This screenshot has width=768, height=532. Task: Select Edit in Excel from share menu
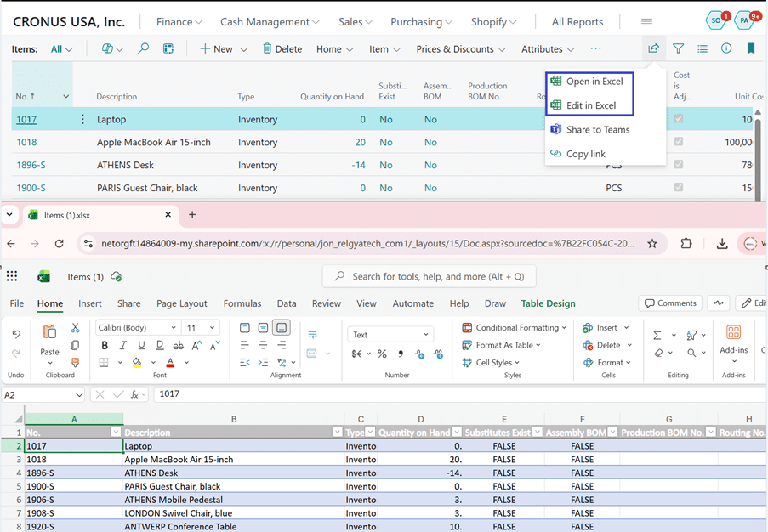click(x=590, y=105)
